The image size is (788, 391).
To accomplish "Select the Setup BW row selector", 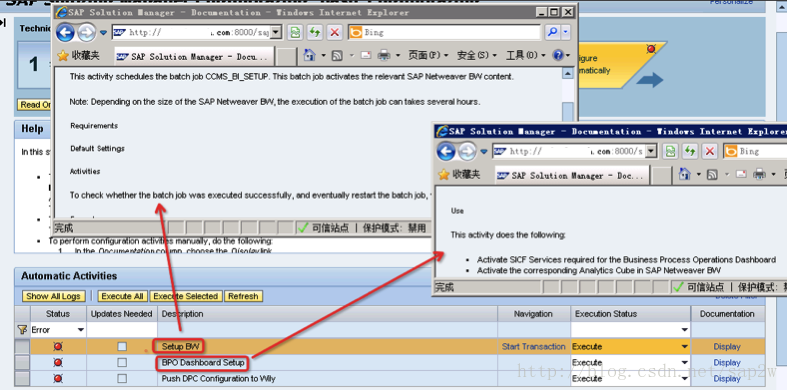I will coord(22,346).
